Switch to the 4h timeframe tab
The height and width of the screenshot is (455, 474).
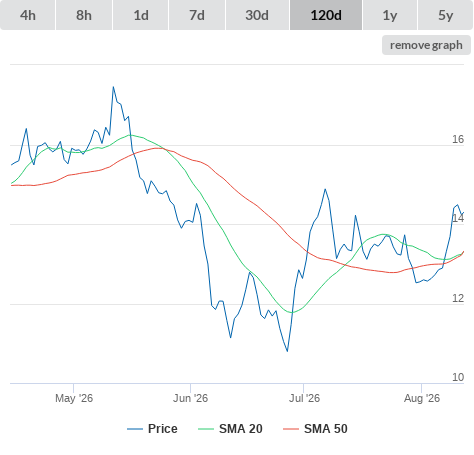(28, 15)
